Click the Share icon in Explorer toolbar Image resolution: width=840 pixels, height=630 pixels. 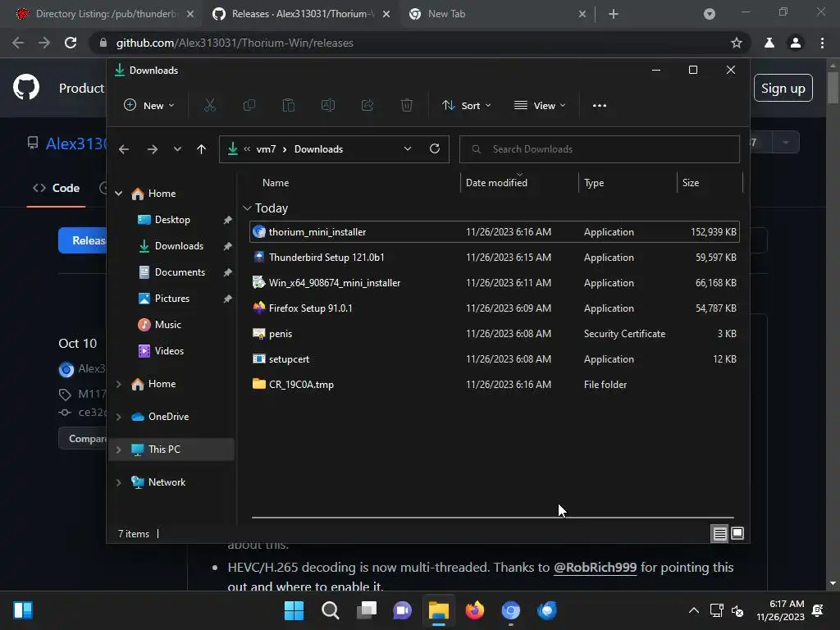tap(367, 106)
